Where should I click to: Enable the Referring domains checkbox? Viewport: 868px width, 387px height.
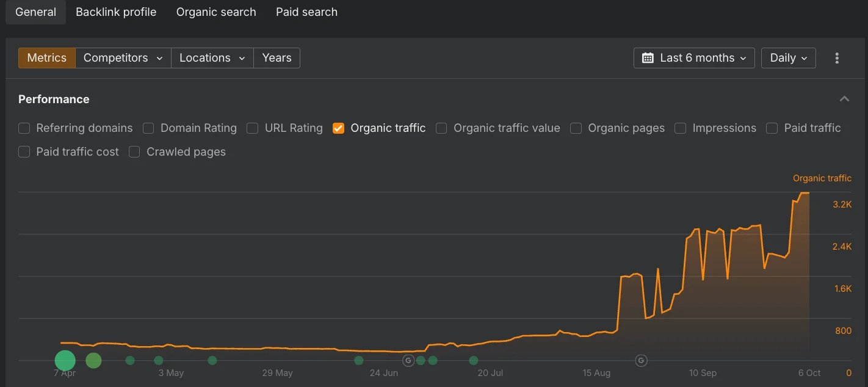(24, 128)
